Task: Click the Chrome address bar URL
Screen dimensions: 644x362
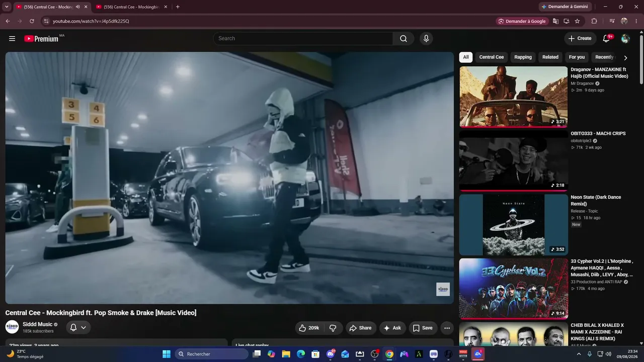Action: 91,21
